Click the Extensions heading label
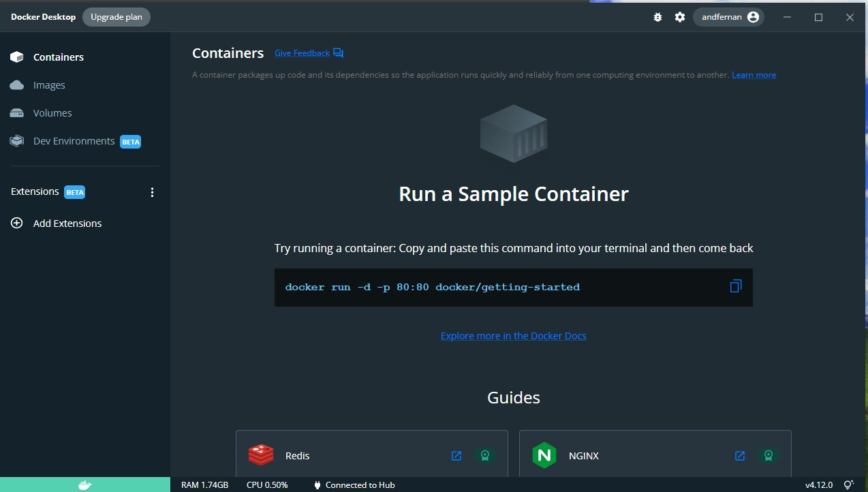The width and height of the screenshot is (868, 492). point(35,191)
